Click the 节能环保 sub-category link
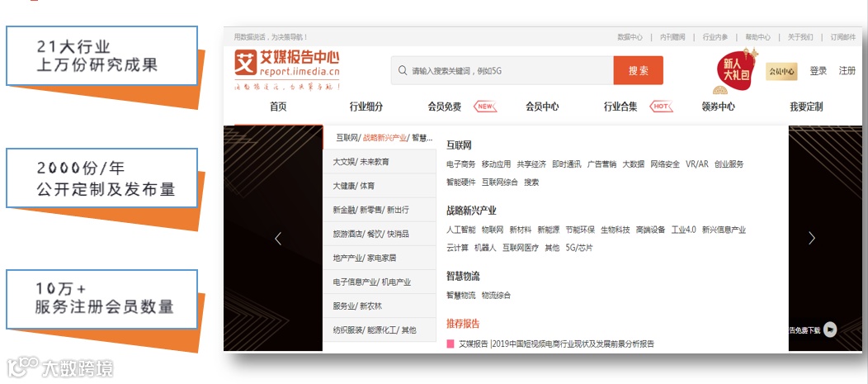 click(x=580, y=230)
